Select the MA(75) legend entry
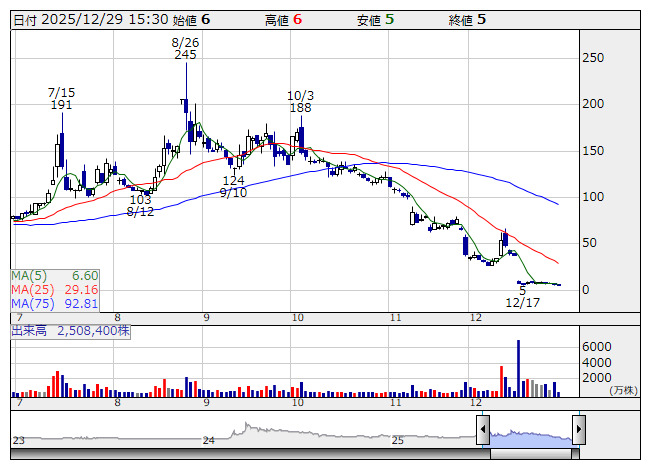This screenshot has width=653, height=470. click(56, 303)
